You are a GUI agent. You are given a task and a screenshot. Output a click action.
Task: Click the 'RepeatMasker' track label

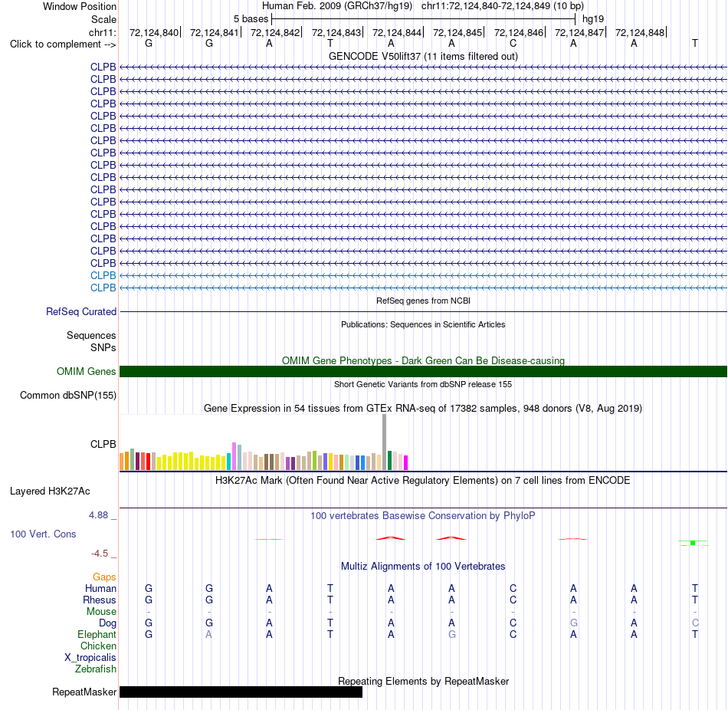(84, 692)
